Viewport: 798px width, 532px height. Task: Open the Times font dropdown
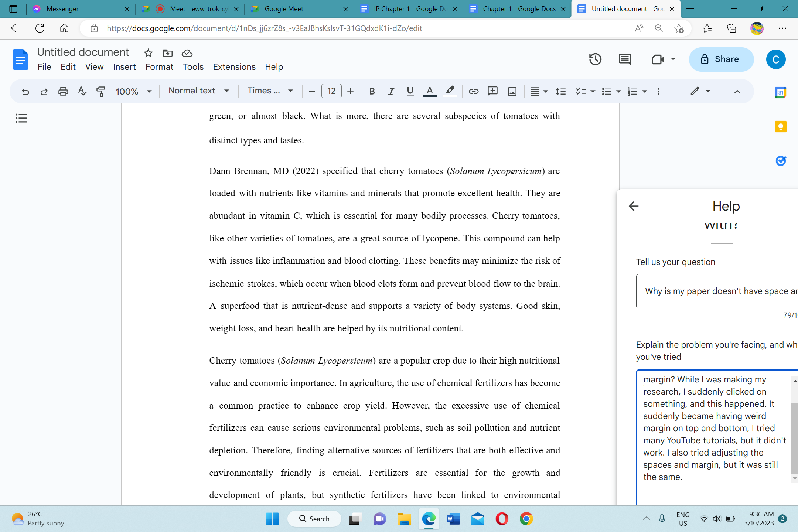[270, 91]
